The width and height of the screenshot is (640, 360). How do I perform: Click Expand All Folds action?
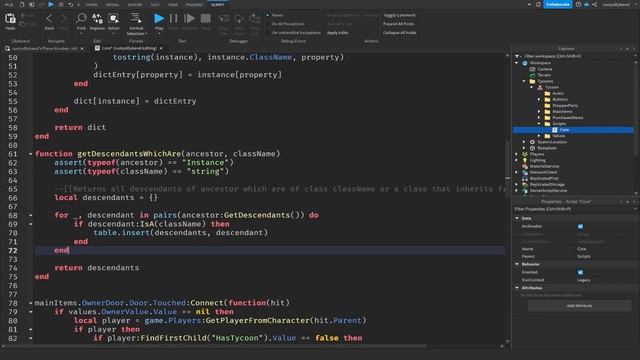point(398,24)
